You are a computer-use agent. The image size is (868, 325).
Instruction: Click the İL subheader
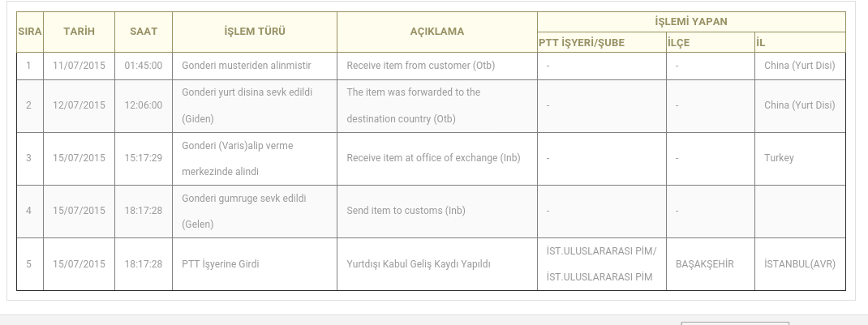point(800,43)
